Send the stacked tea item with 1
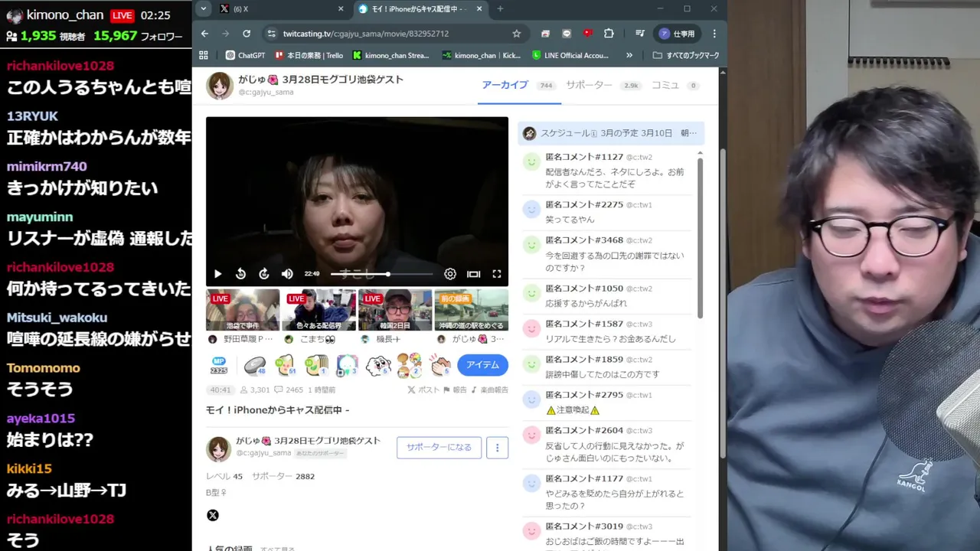The image size is (980, 551). pos(316,366)
